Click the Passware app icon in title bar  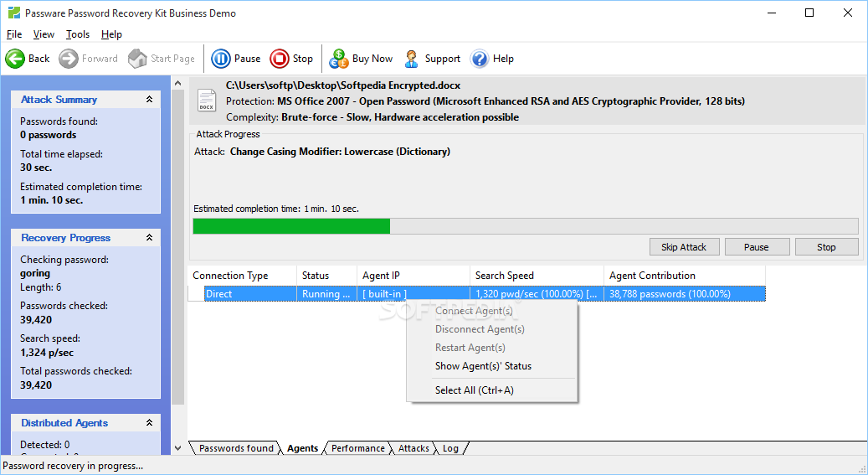tap(14, 13)
